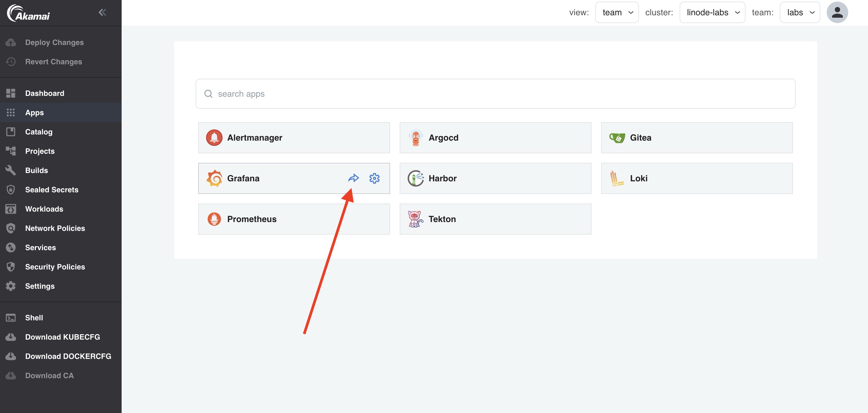Open the user account avatar
The image size is (868, 413).
tap(837, 13)
